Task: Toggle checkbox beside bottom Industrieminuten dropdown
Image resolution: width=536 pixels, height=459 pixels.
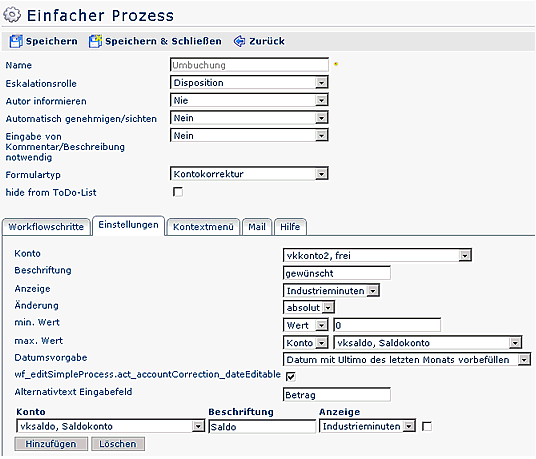Action: pos(427,426)
